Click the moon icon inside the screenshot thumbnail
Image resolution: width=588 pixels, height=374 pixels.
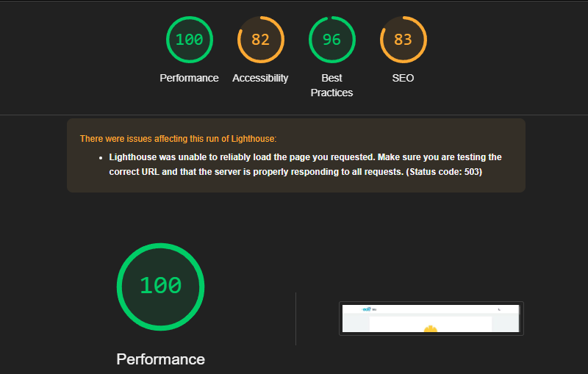click(x=499, y=309)
